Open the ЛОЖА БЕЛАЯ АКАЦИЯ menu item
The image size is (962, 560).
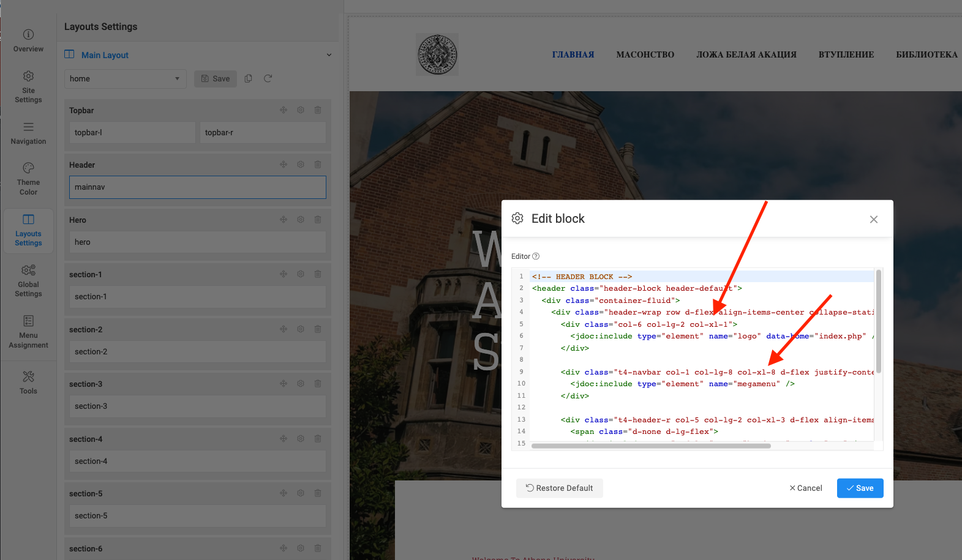pyautogui.click(x=746, y=54)
